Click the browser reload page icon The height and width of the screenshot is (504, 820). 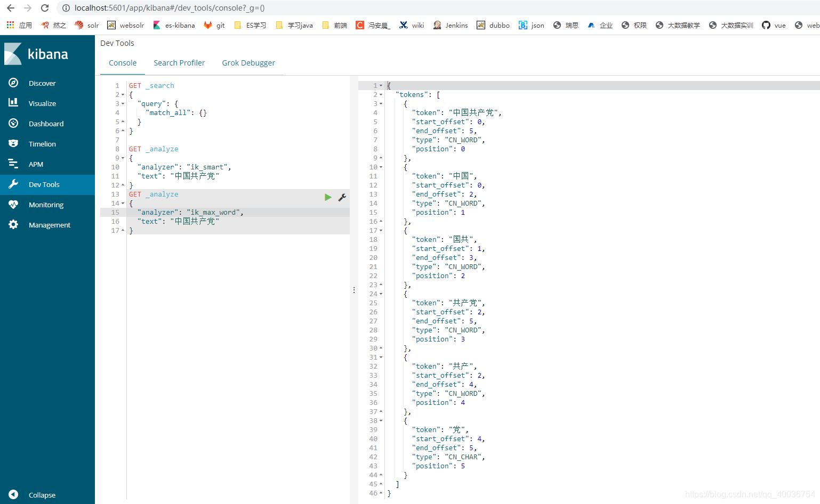[x=45, y=8]
